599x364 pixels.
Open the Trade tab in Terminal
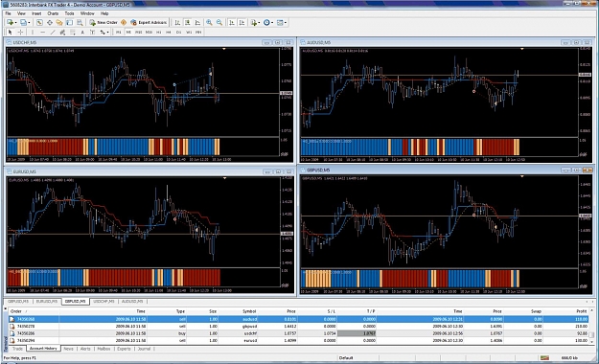coord(17,349)
